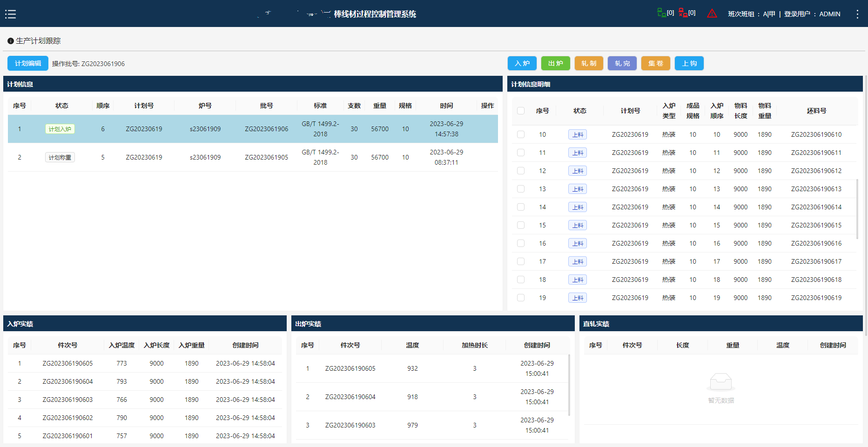Click 入炉实绩 row with ZG202306190602
The width and height of the screenshot is (868, 447).
click(145, 418)
